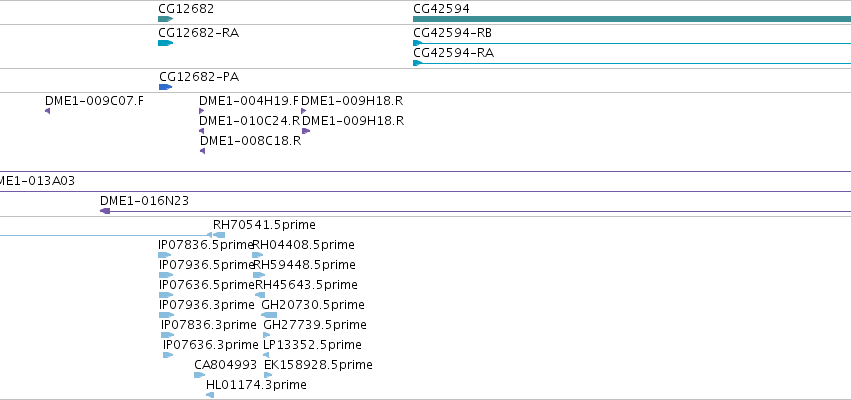This screenshot has width=851, height=400.
Task: Select the EK158928.5prime EST arrow
Action: [268, 375]
